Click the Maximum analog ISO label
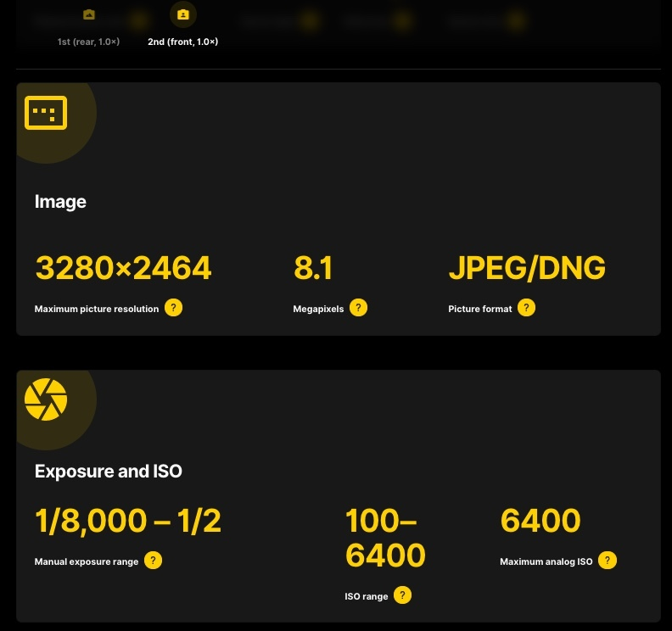 pos(546,561)
